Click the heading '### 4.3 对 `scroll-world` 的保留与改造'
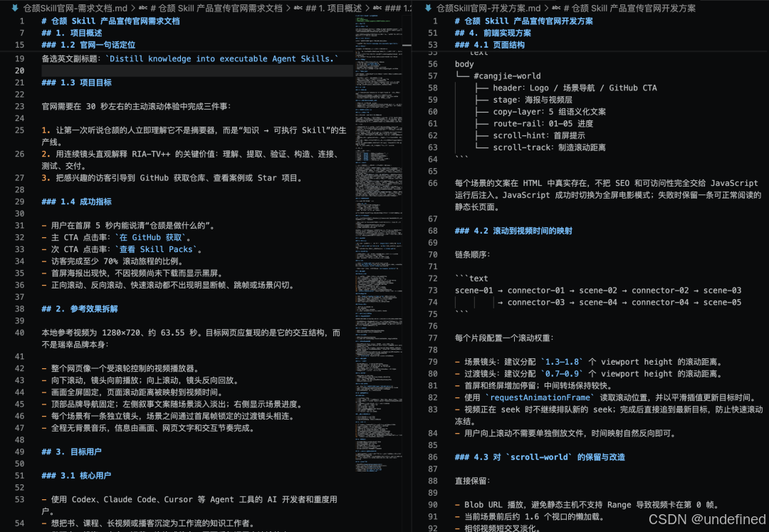This screenshot has height=532, width=769. [540, 457]
